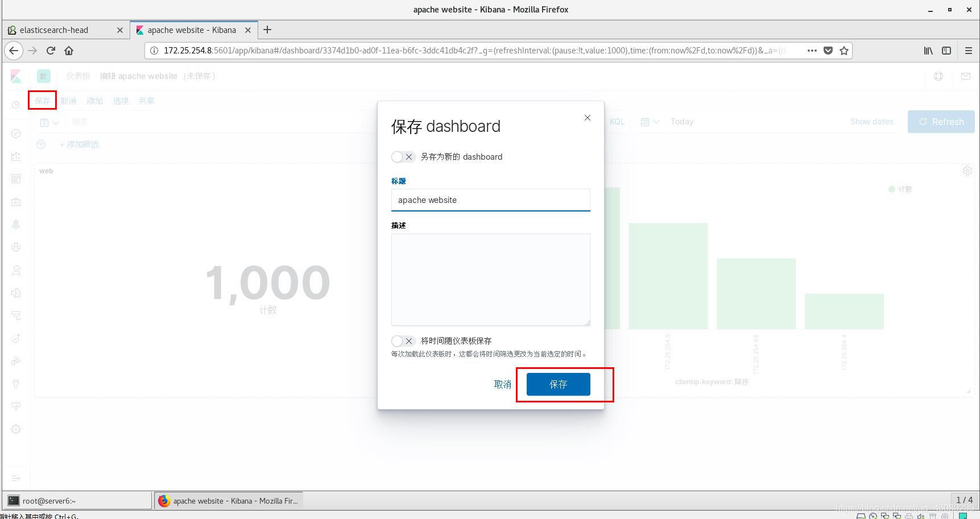The width and height of the screenshot is (980, 519).
Task: Click 选项 in the dashboard top menu
Action: 121,101
